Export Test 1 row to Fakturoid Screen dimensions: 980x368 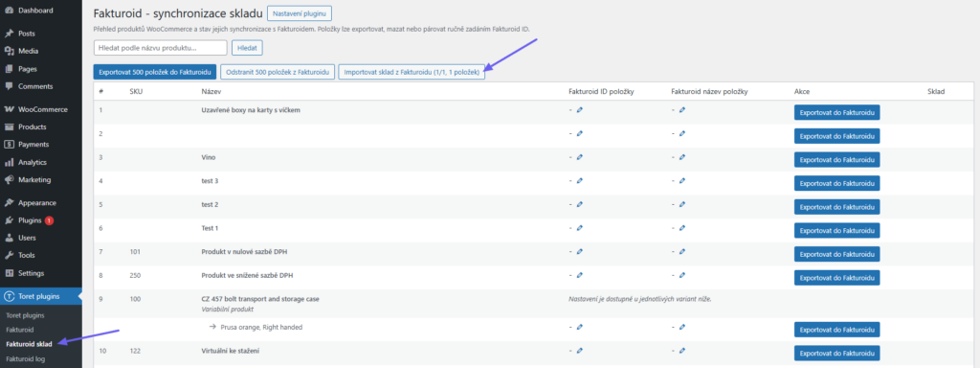[836, 230]
